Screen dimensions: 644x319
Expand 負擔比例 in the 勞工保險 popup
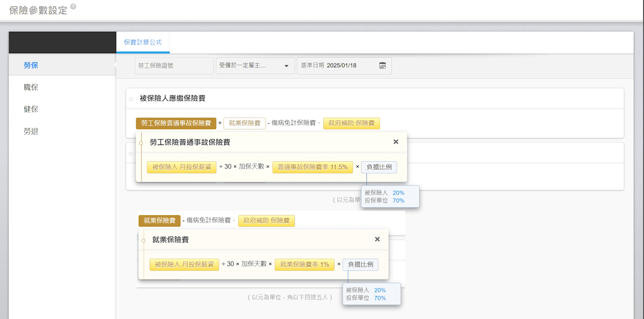tap(379, 167)
